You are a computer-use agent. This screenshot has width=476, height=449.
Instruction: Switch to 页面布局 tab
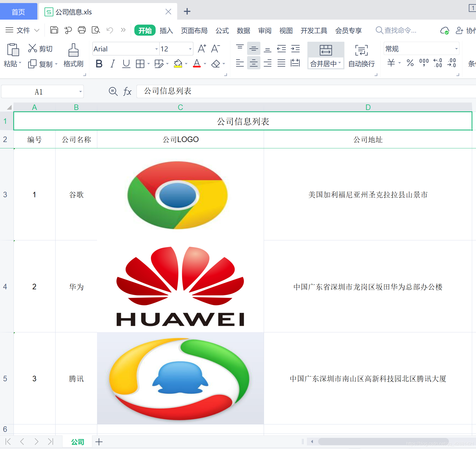[194, 30]
